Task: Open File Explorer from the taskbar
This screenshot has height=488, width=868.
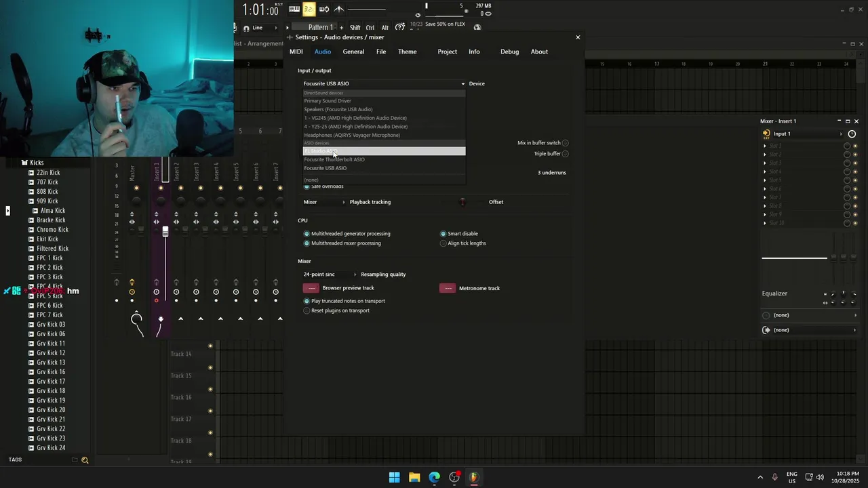Action: point(414,477)
